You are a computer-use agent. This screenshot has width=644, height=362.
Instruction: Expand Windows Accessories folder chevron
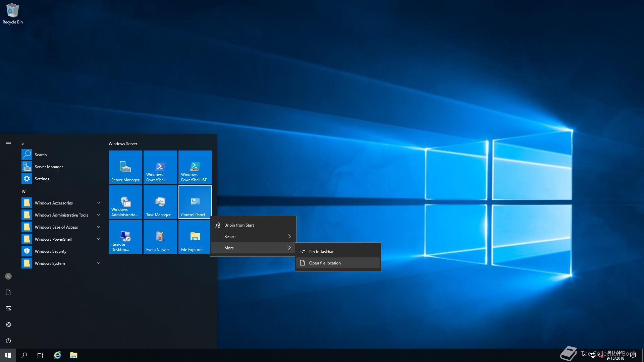point(99,203)
